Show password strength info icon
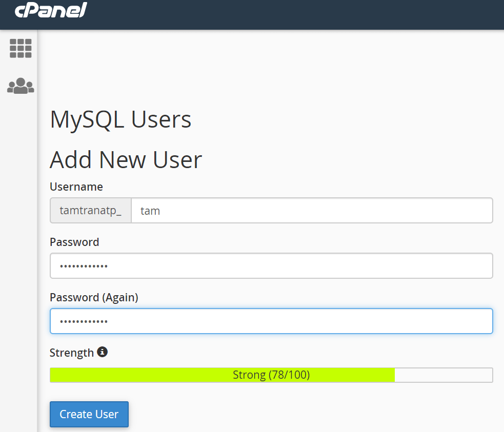504x432 pixels. 102,352
